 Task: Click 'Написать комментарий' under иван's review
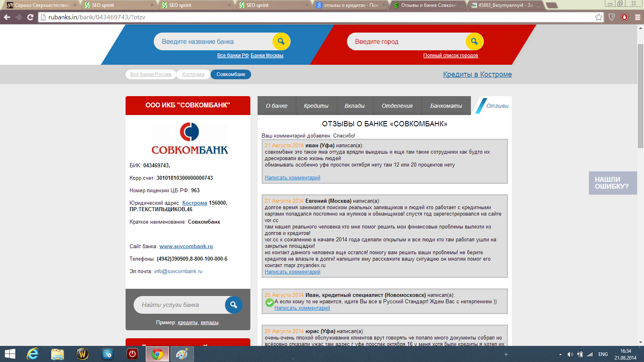[293, 178]
